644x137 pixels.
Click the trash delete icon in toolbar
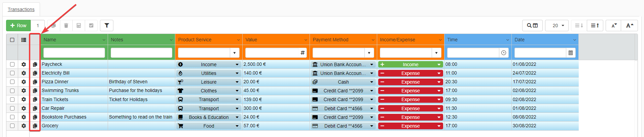66,26
